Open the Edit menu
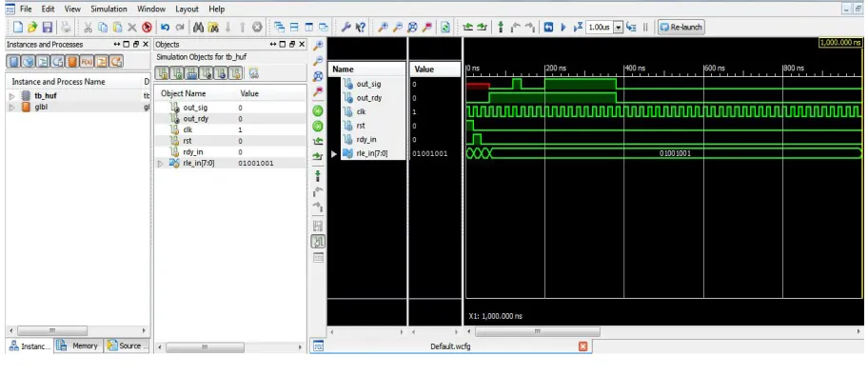868x375 pixels. point(48,9)
